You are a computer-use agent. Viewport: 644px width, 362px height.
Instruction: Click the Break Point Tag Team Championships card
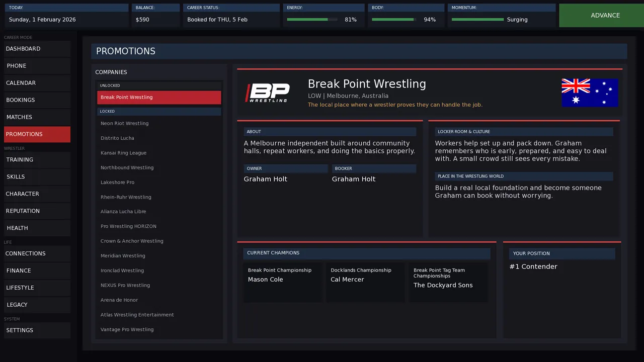coord(448,282)
